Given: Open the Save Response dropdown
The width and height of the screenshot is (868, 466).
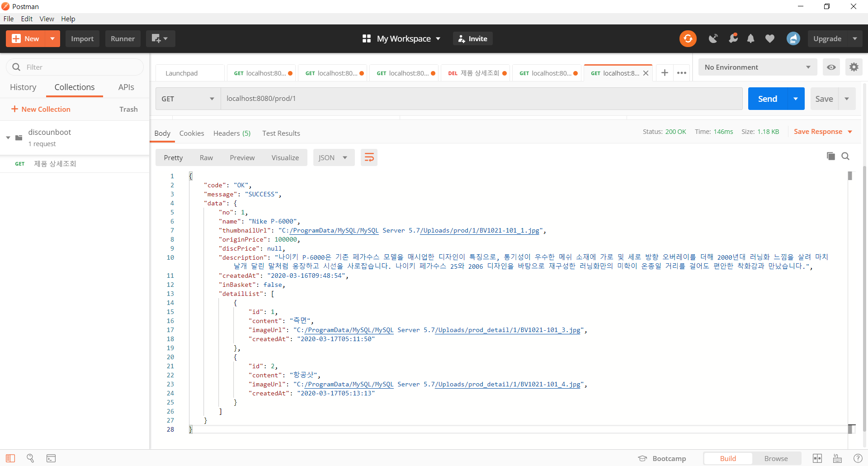Looking at the screenshot, I should coord(823,132).
